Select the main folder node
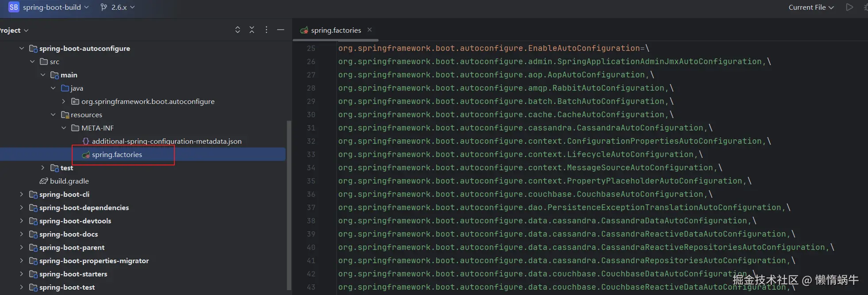Viewport: 868px width, 295px height. click(x=69, y=75)
